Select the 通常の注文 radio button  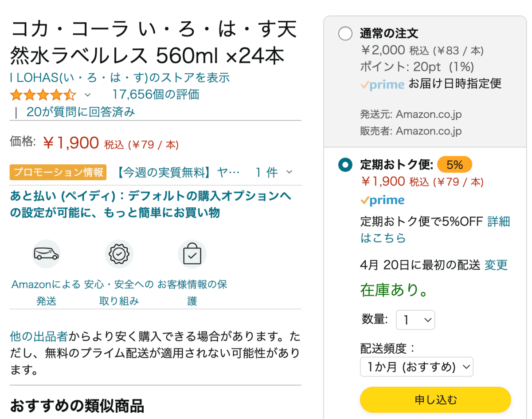(x=345, y=34)
